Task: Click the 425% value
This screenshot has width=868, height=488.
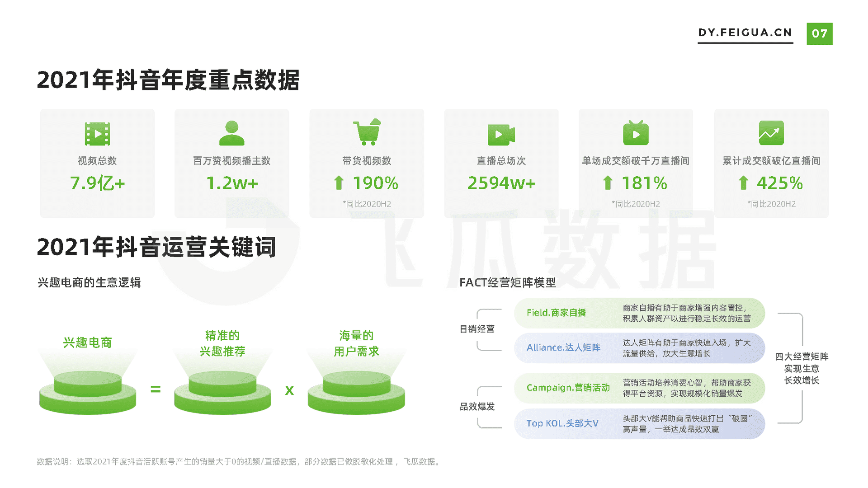Action: 780,183
